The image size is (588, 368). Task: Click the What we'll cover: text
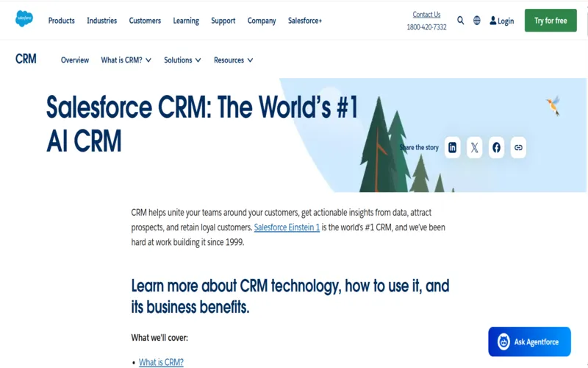pos(159,338)
